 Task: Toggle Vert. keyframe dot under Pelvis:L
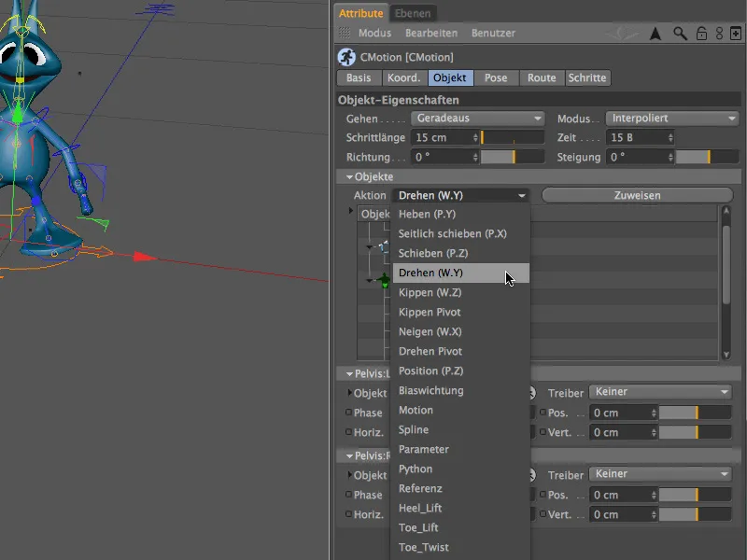pos(543,432)
